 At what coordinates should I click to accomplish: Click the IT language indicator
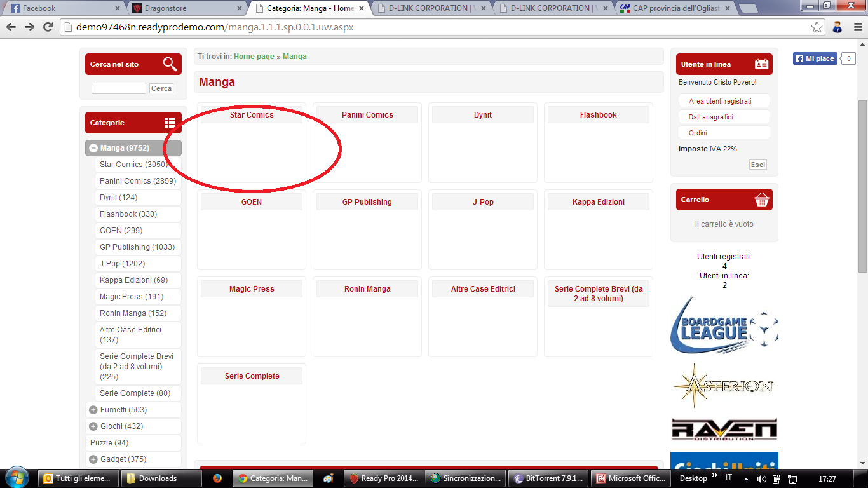[729, 477]
